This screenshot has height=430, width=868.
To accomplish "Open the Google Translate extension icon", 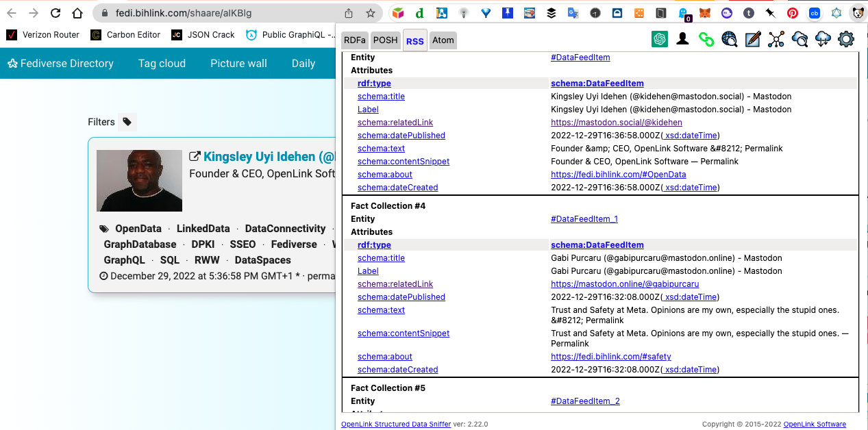I will (573, 13).
